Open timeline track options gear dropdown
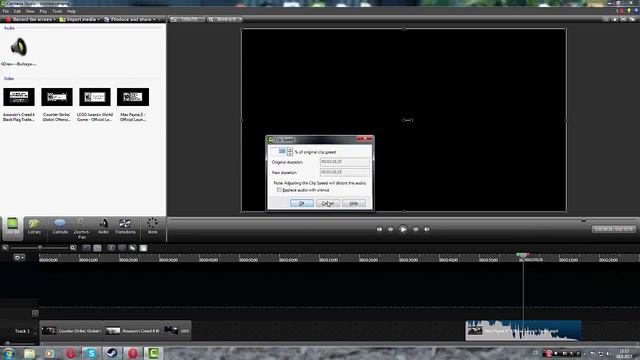 pos(19,258)
